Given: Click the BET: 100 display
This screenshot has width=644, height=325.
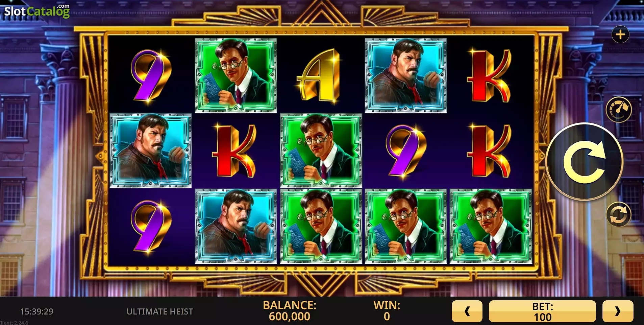Looking at the screenshot, I should tap(542, 311).
